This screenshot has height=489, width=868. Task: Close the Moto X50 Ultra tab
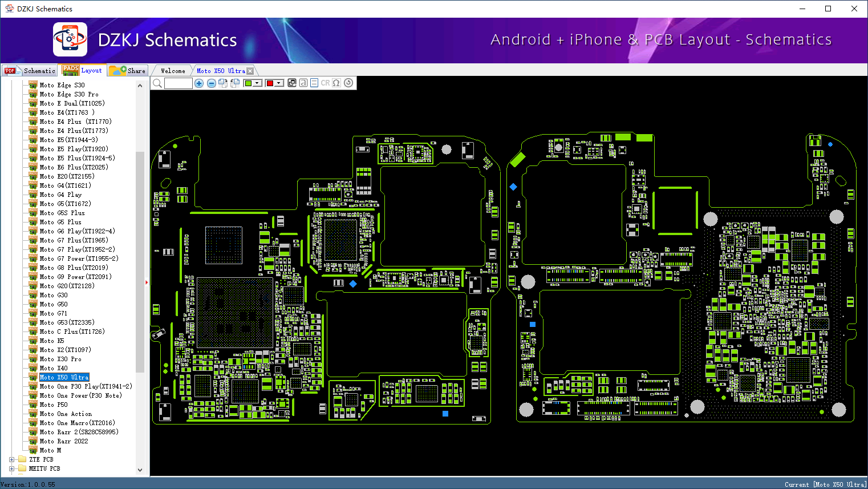(x=250, y=71)
